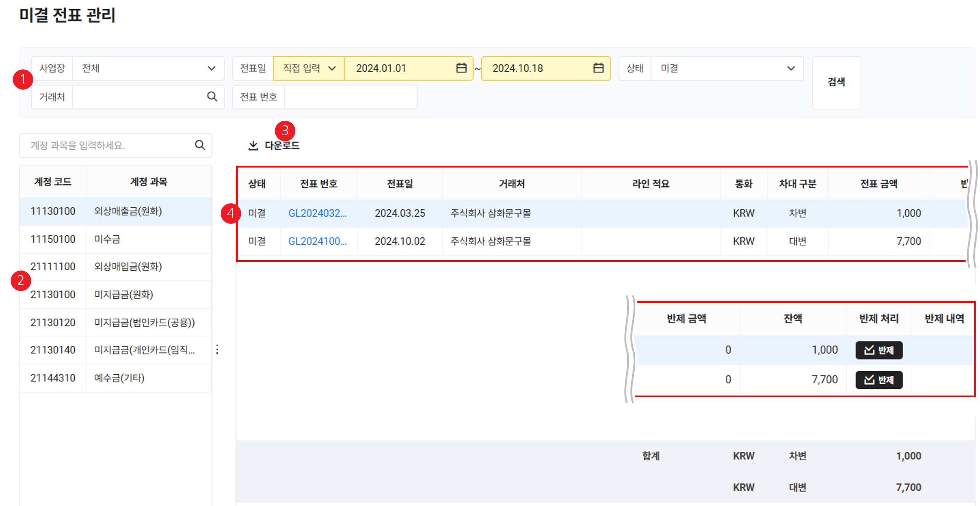Image resolution: width=980 pixels, height=506 pixels.
Task: Click 반제 button for the 7,700 balance row
Action: click(x=878, y=380)
